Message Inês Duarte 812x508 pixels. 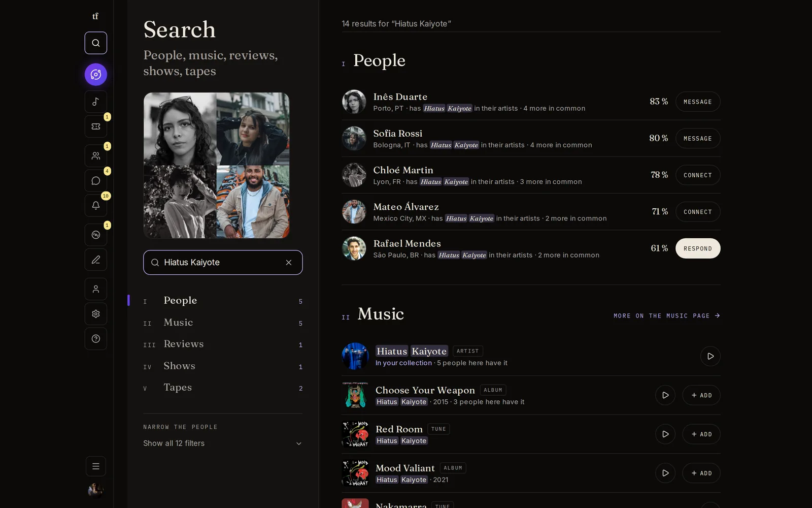point(698,102)
